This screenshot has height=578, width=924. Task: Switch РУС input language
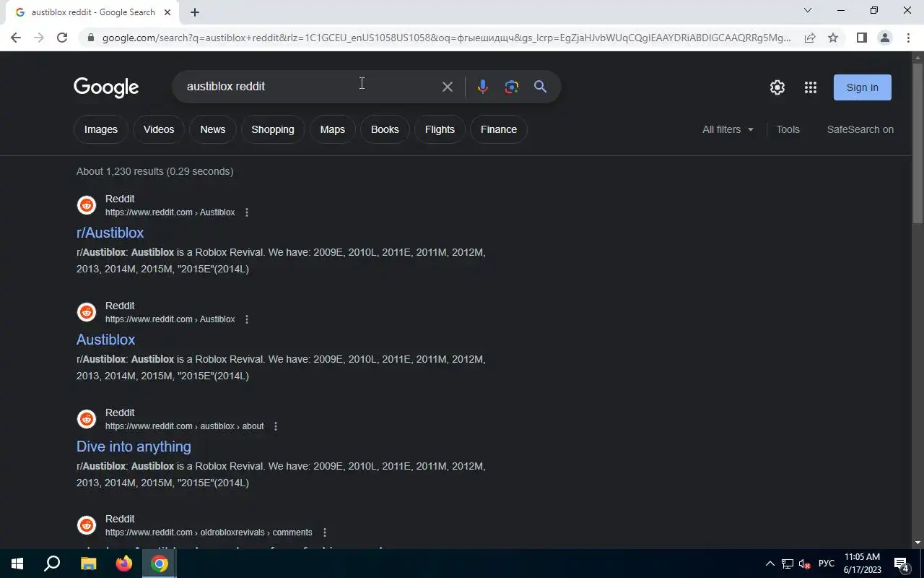(x=827, y=564)
